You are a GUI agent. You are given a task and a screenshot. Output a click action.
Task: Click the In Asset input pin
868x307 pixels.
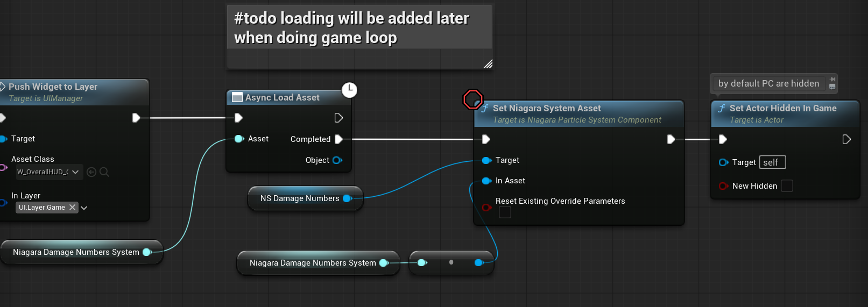486,181
